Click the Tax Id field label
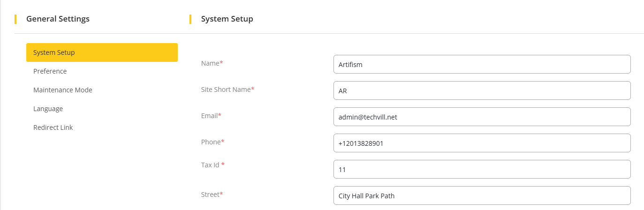Viewport: 644px width, 210px height. [x=211, y=165]
